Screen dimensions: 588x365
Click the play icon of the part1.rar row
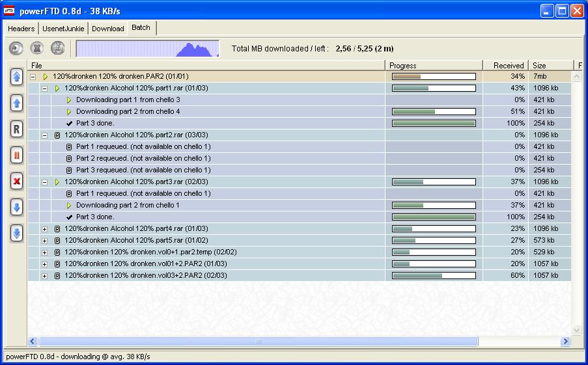coord(57,88)
